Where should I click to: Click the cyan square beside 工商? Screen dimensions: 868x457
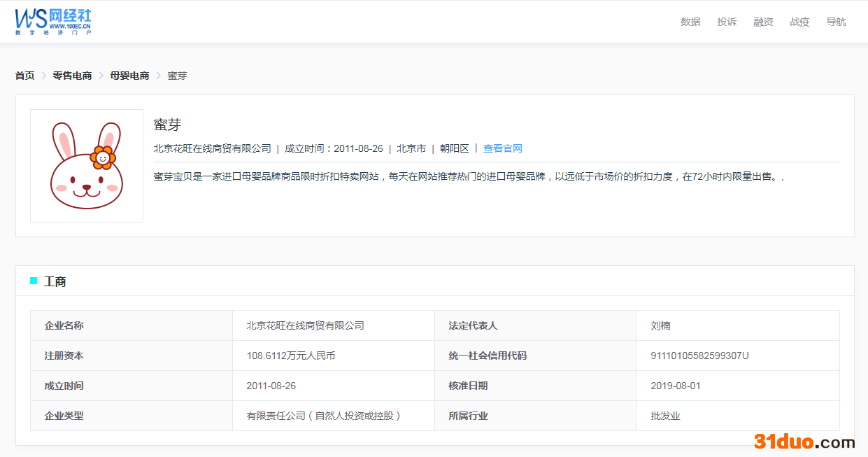pyautogui.click(x=34, y=281)
